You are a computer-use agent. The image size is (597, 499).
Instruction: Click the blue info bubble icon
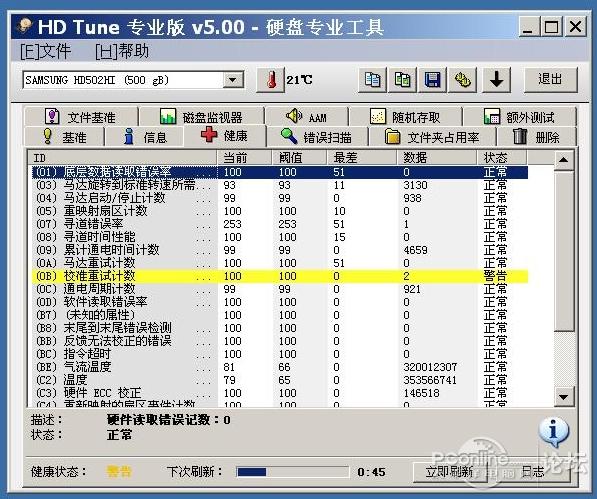[553, 432]
